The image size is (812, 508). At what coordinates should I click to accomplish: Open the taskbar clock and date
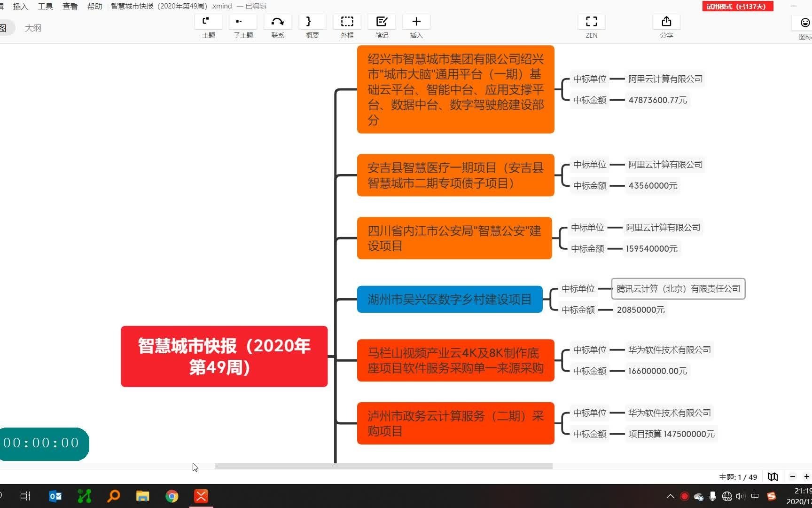(800, 496)
